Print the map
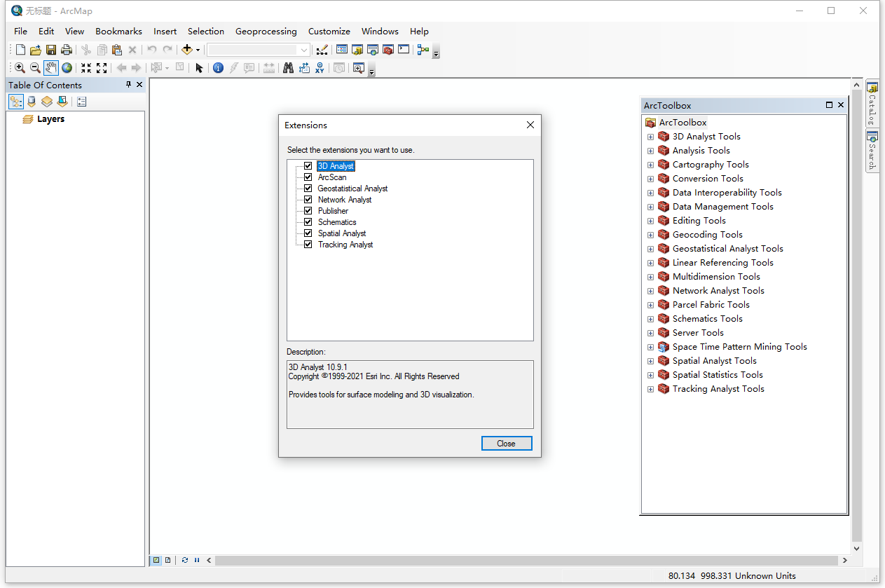Screen dimensions: 885x588 pyautogui.click(x=67, y=50)
